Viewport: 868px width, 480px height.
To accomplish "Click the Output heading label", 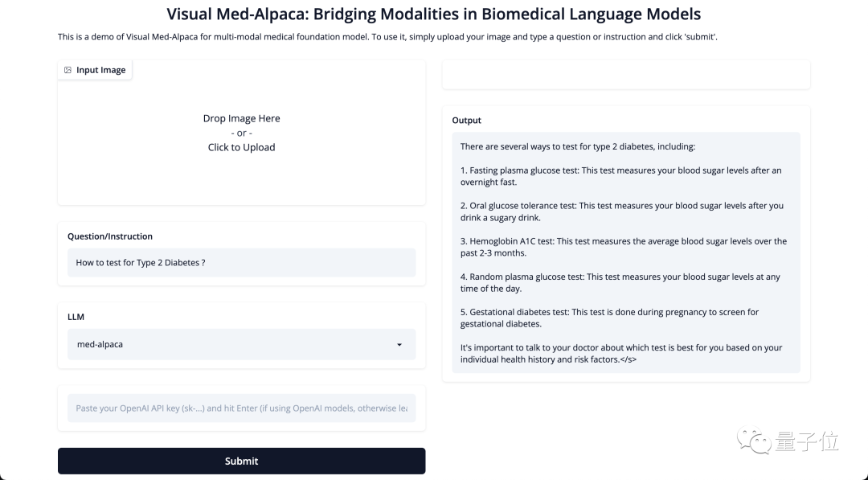I will click(467, 121).
